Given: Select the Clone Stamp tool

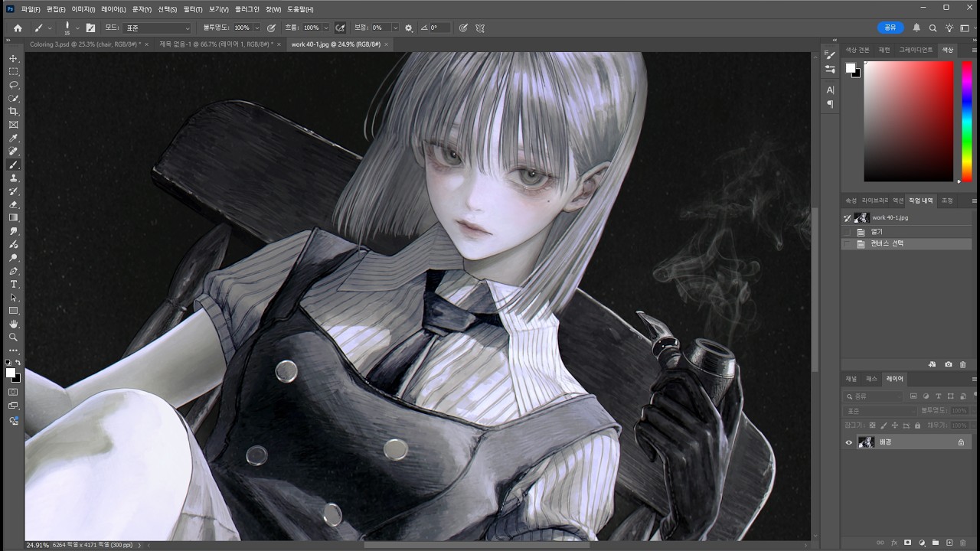Looking at the screenshot, I should [13, 178].
